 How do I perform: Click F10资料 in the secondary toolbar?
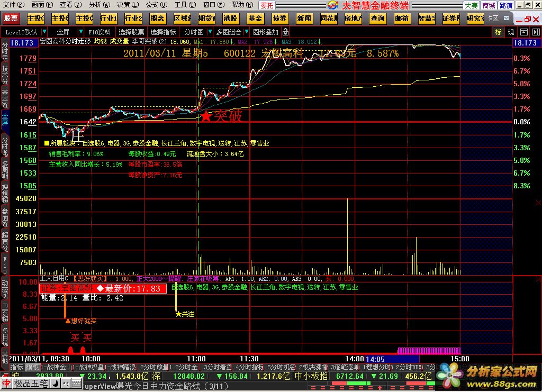pos(100,32)
